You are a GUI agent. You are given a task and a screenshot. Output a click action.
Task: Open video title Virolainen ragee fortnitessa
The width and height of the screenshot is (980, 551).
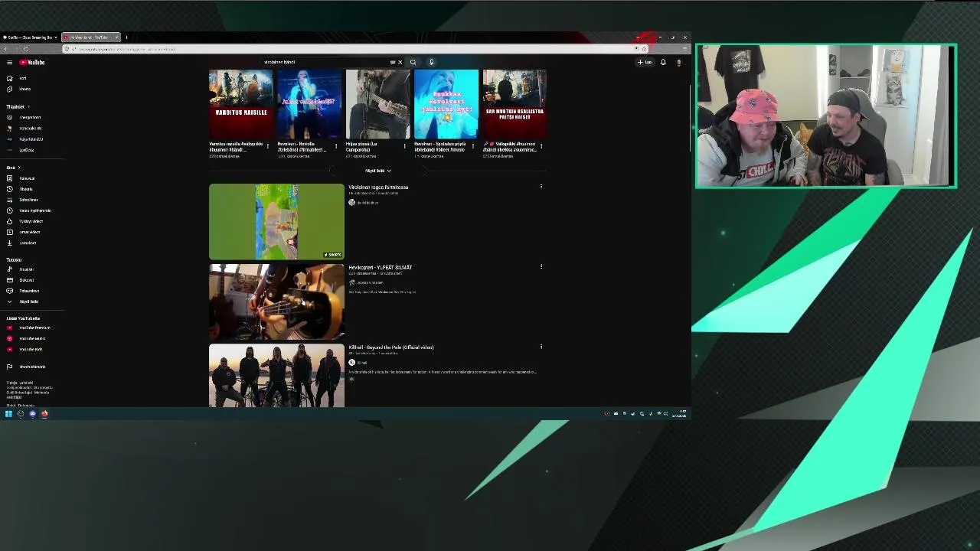click(x=378, y=187)
